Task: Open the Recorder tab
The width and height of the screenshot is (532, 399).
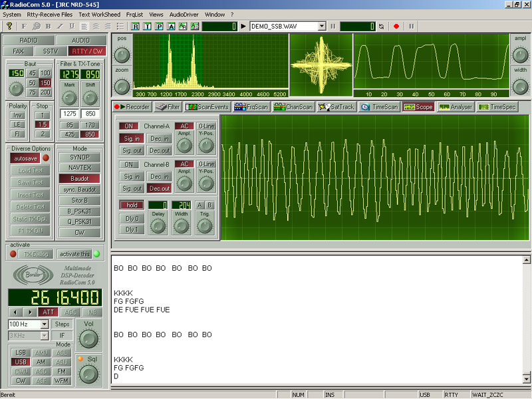Action: point(132,107)
